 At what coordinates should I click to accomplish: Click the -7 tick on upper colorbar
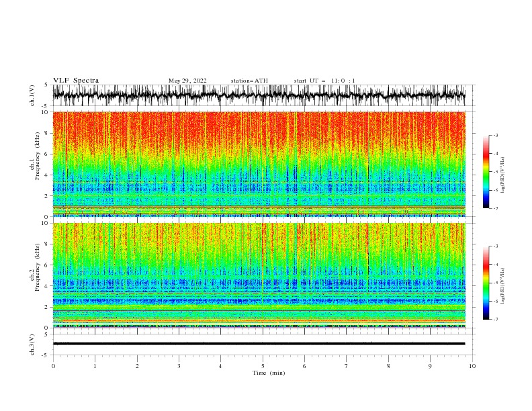496,208
